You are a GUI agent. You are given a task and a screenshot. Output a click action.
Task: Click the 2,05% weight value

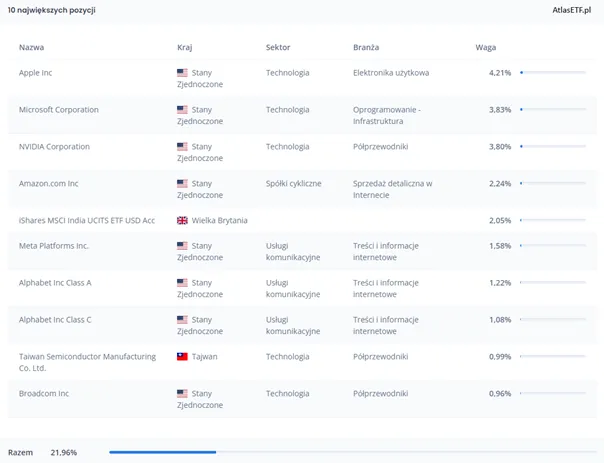coord(500,220)
